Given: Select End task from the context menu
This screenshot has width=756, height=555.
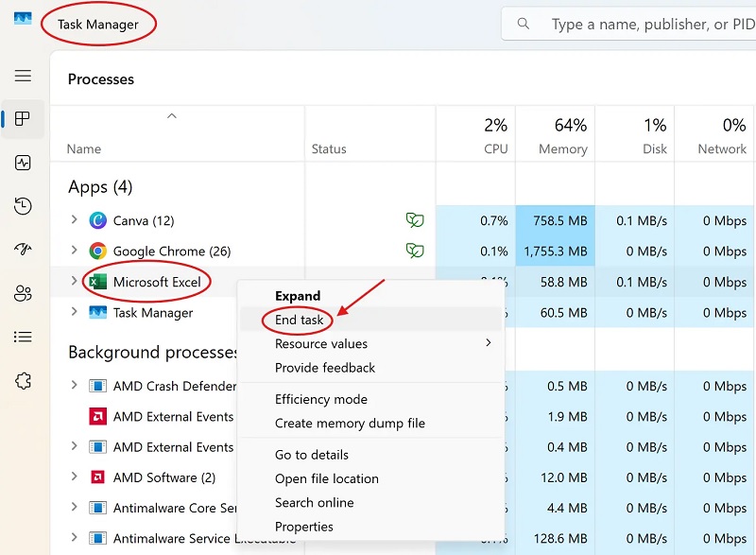Looking at the screenshot, I should click(370, 320).
